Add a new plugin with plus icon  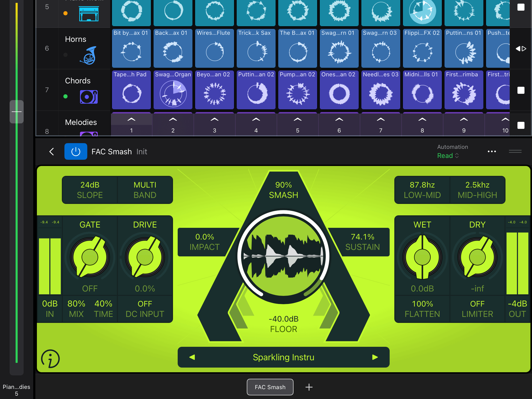tap(309, 387)
